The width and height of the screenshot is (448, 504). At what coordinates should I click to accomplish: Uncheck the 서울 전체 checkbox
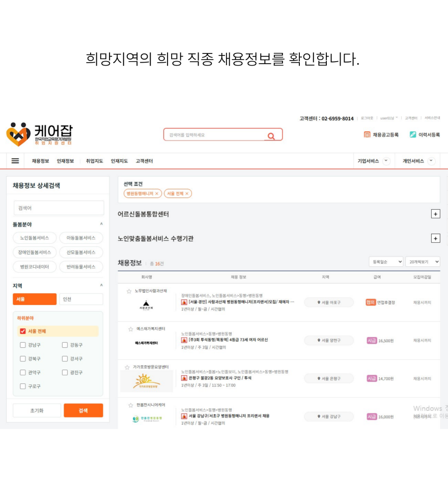click(23, 331)
